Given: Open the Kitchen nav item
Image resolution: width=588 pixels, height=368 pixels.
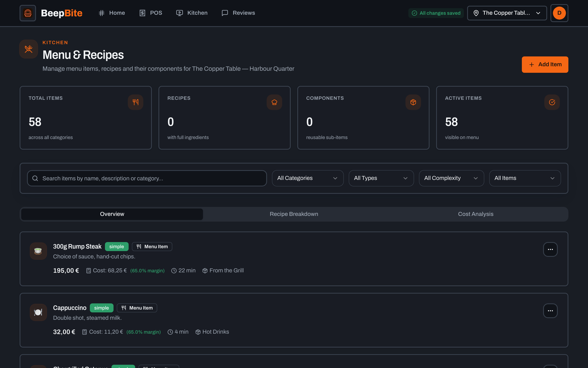Looking at the screenshot, I should [192, 13].
